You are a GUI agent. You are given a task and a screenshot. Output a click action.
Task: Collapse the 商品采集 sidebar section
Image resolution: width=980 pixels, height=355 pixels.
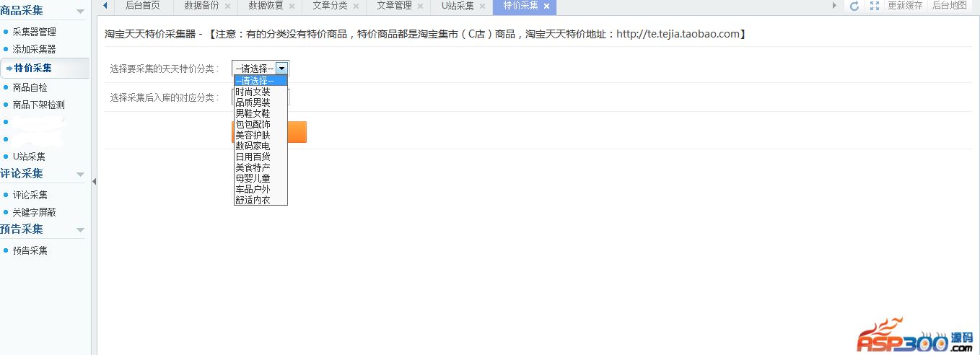pyautogui.click(x=80, y=12)
